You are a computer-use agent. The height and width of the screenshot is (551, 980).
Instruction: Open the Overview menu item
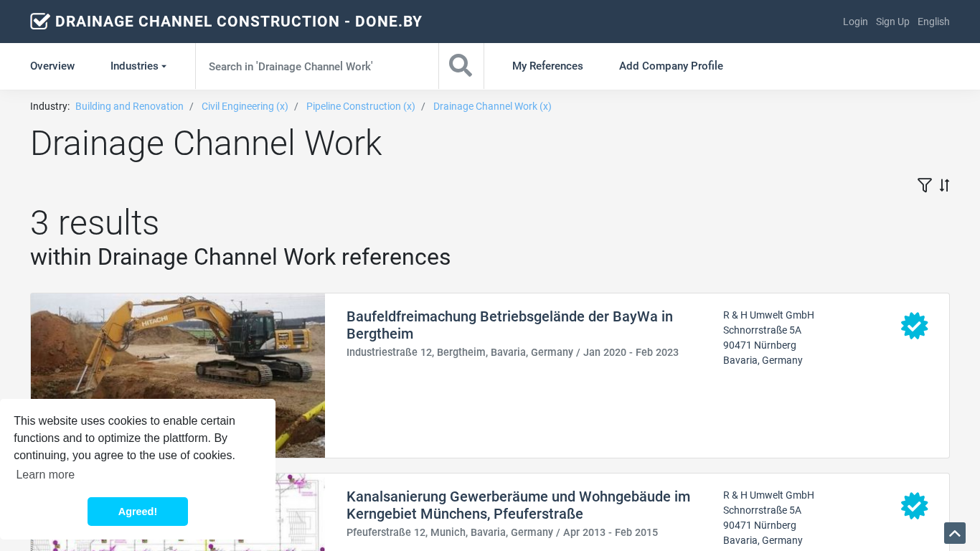click(x=52, y=66)
